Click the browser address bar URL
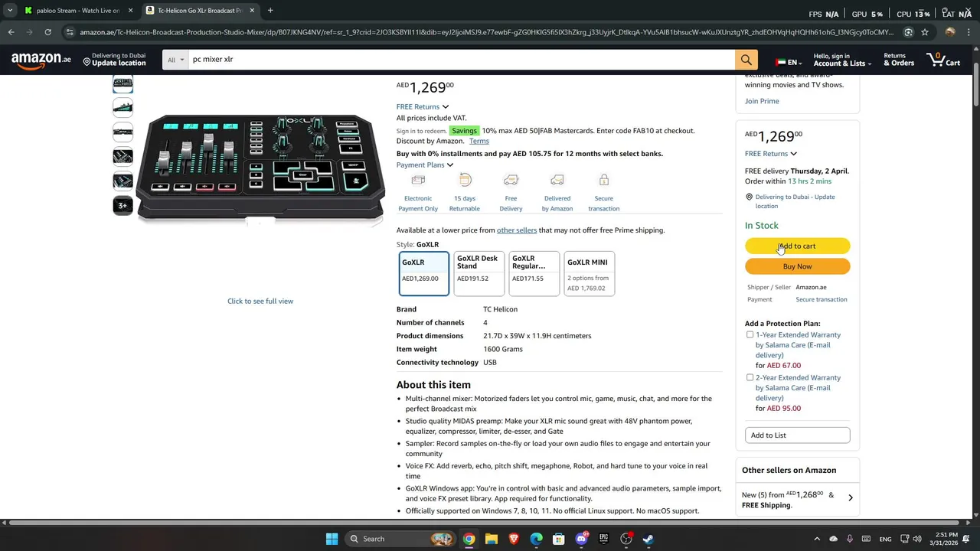 click(x=486, y=32)
